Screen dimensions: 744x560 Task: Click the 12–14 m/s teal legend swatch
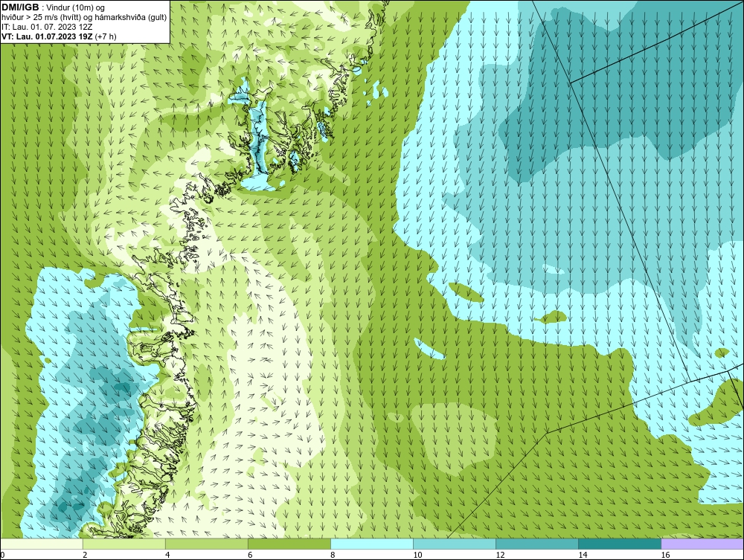537,544
